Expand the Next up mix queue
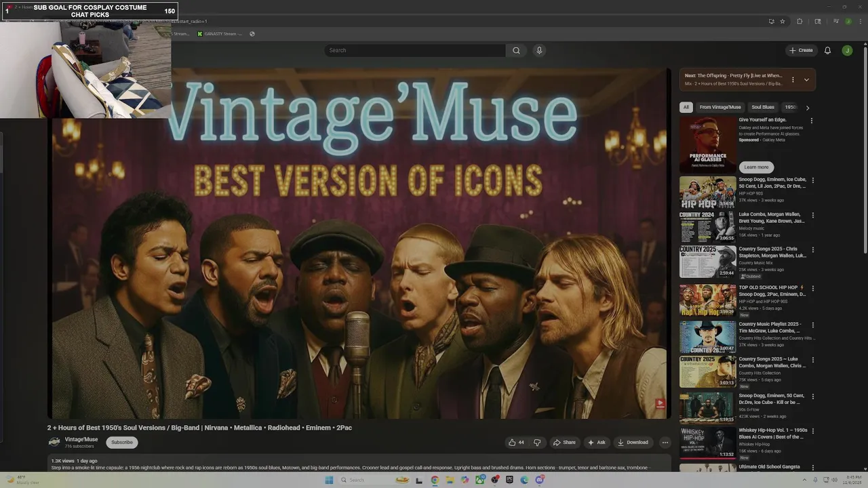 [806, 80]
